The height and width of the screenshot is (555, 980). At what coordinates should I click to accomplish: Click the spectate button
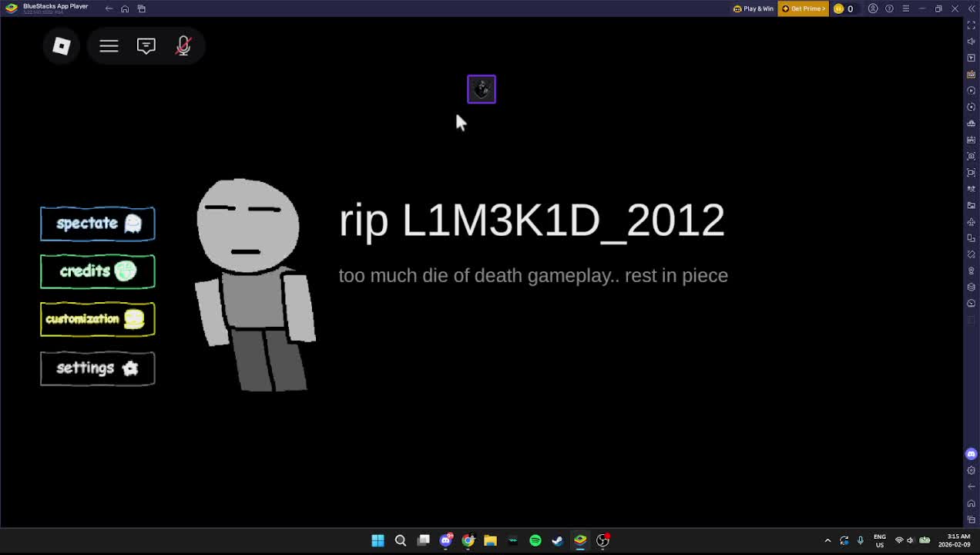pyautogui.click(x=98, y=224)
